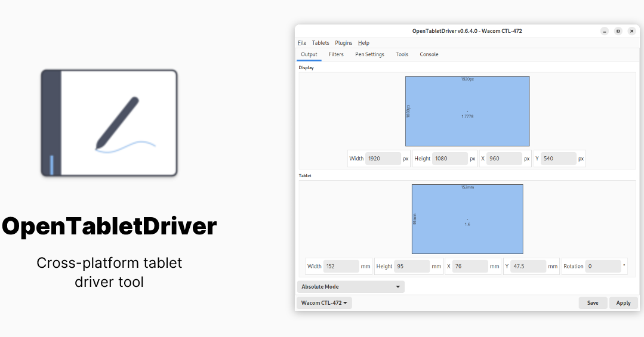The height and width of the screenshot is (337, 644).
Task: Click the 'Cross-platform tablet driver tool' tagline
Action: coord(109,272)
